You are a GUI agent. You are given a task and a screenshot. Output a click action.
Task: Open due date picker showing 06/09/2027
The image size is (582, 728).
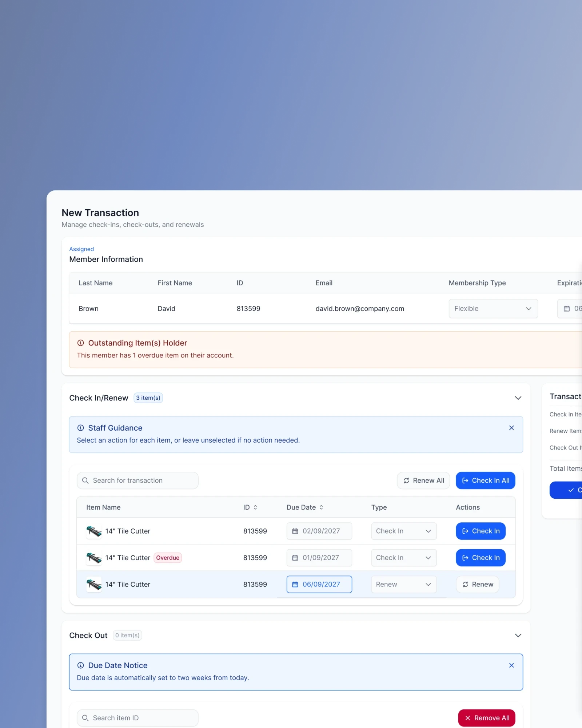[x=319, y=584]
